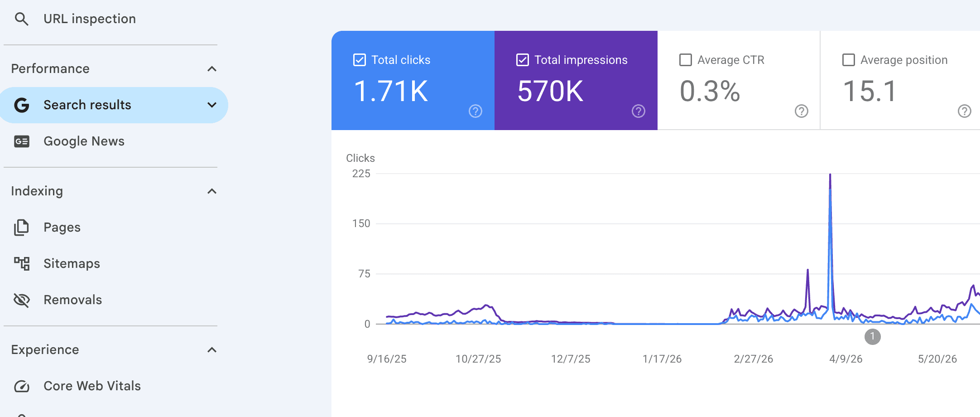Enable the Average CTR checkbox
980x417 pixels.
[x=686, y=60]
